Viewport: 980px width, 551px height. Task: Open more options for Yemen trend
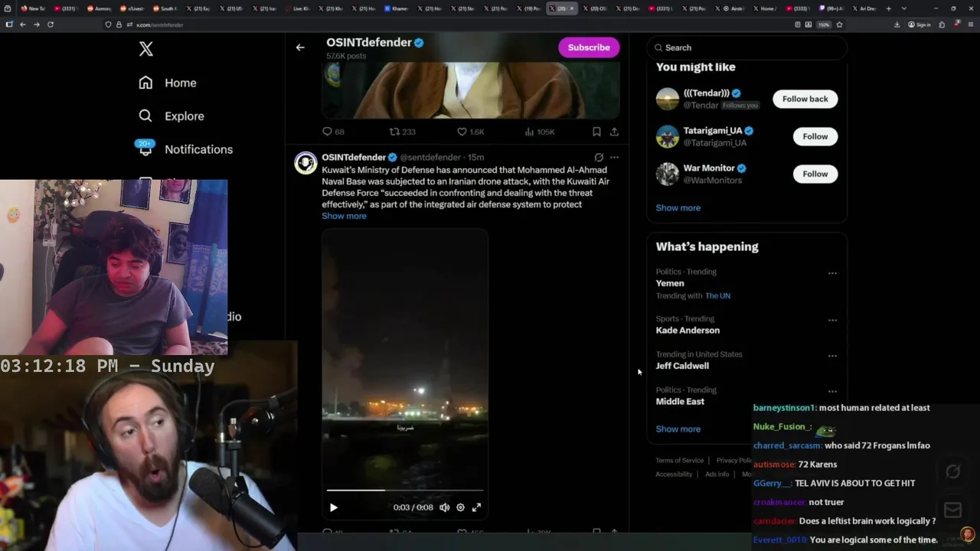click(832, 273)
